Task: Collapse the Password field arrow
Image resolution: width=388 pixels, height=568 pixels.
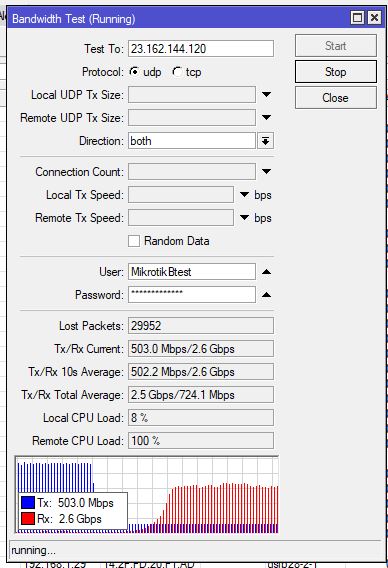Action: [266, 295]
